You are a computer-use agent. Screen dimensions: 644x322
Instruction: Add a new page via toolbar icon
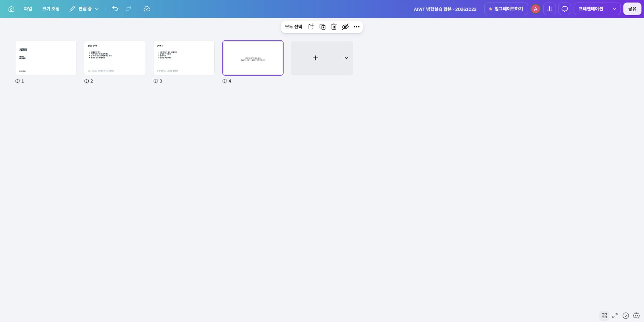point(311,27)
